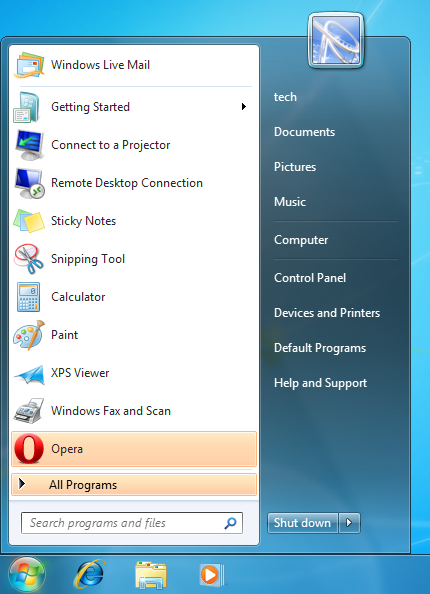The image size is (430, 594).
Task: Open the arrow menu beside Shut down
Action: pos(349,523)
